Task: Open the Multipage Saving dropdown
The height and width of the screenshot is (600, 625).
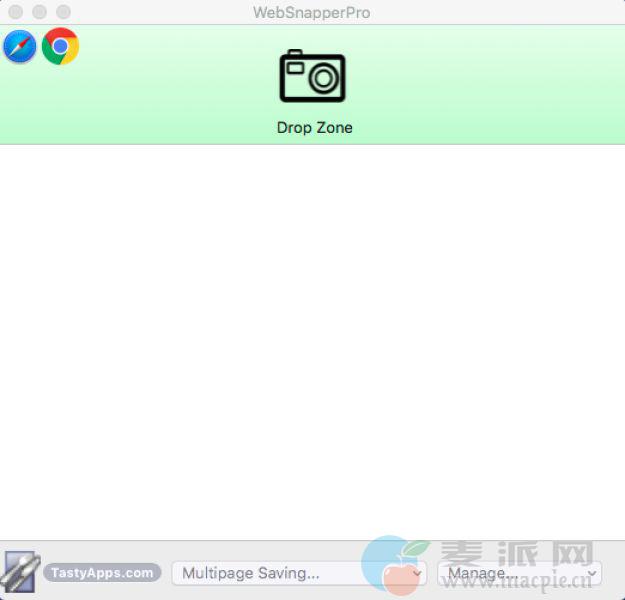Action: 290,573
